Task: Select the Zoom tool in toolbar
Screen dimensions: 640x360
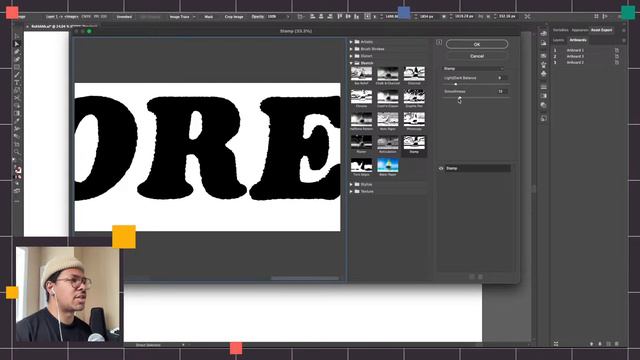Action: (17, 152)
